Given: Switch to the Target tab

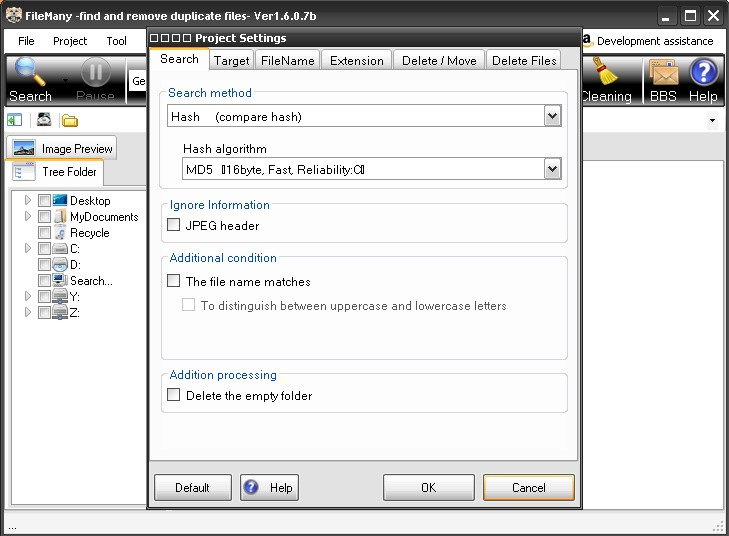Looking at the screenshot, I should [232, 60].
